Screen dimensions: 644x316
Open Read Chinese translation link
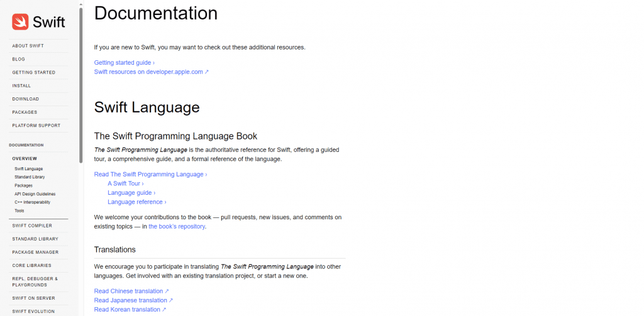131,291
